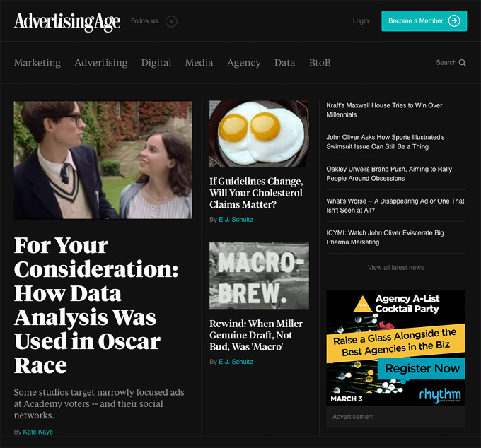The image size is (481, 448).
Task: Open author Kate Kaye's page
Action: (x=38, y=432)
